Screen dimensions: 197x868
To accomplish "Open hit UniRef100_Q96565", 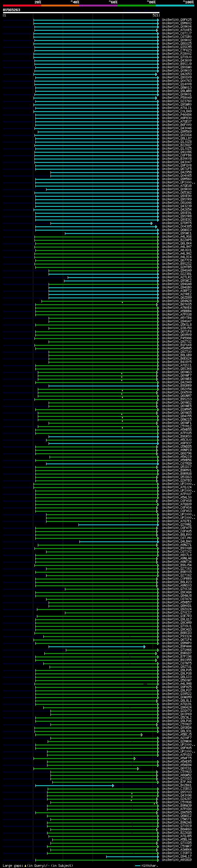I will pyautogui.click(x=177, y=813).
